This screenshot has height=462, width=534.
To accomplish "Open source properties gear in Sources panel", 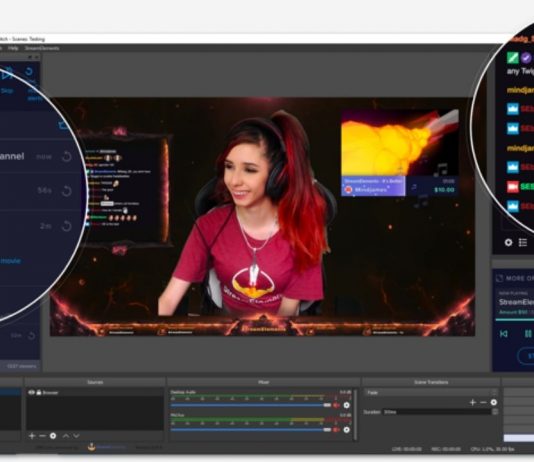I will tap(53, 436).
